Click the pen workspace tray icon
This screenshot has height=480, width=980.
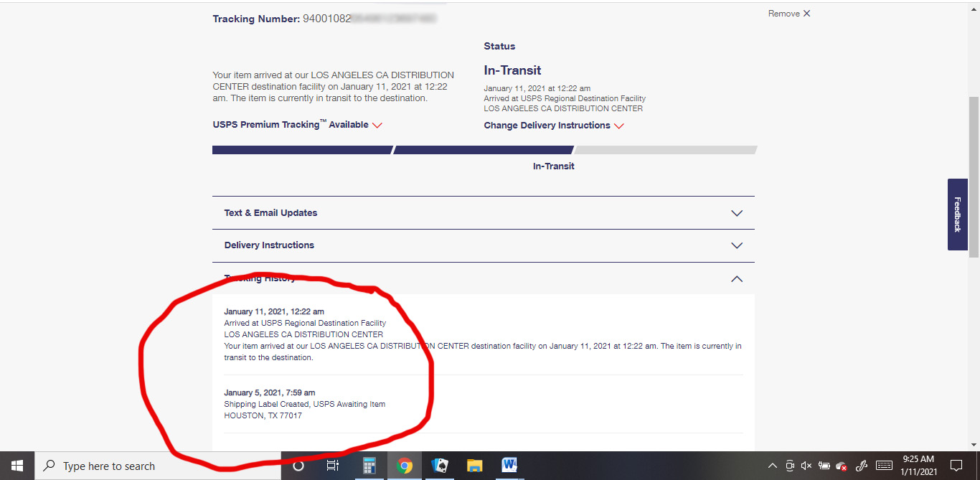(862, 466)
